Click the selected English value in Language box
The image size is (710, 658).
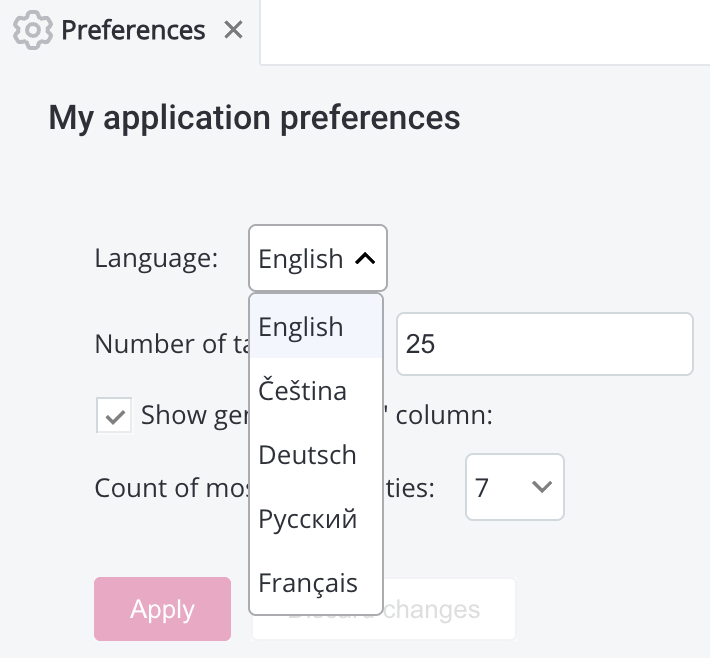click(300, 259)
